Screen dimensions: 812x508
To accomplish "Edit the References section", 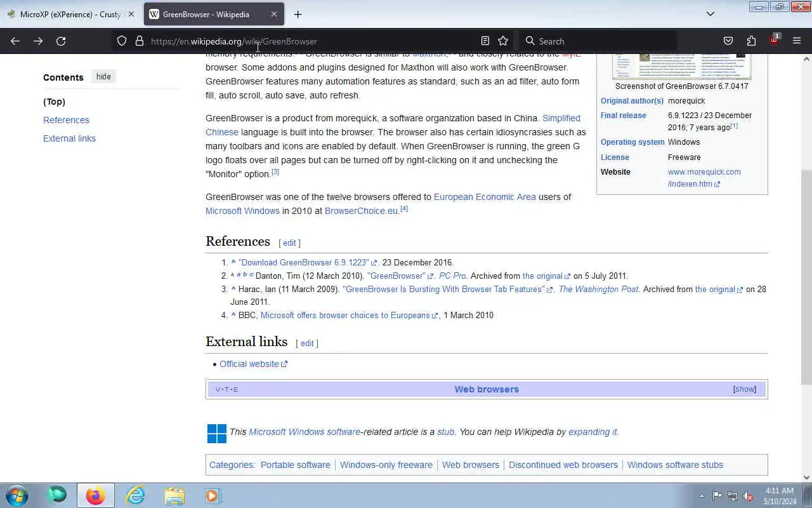I will click(x=289, y=243).
